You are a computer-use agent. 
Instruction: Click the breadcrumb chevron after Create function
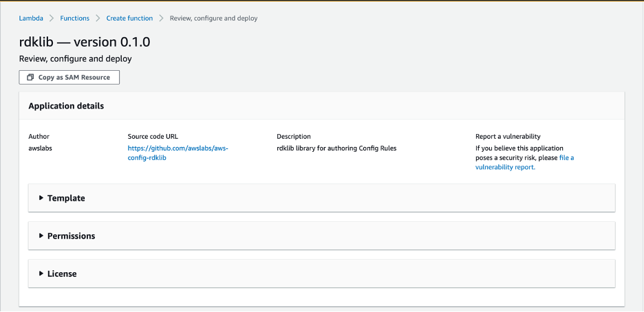162,19
